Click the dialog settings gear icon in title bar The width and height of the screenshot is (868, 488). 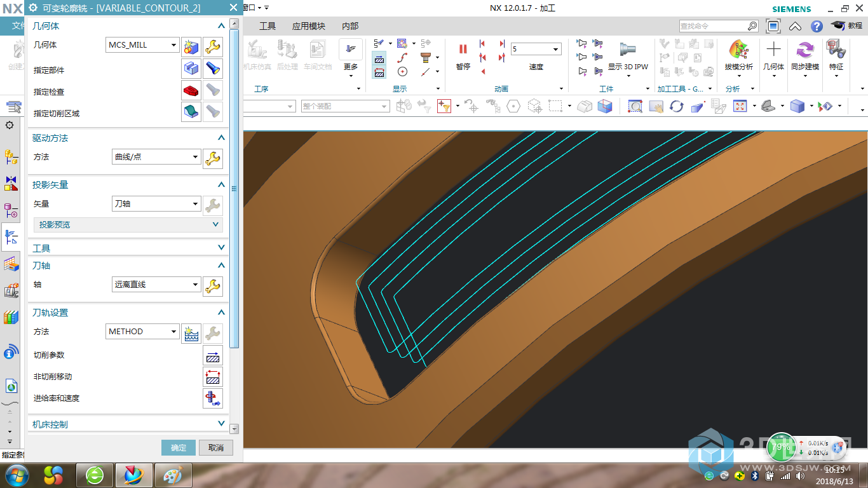coord(34,8)
